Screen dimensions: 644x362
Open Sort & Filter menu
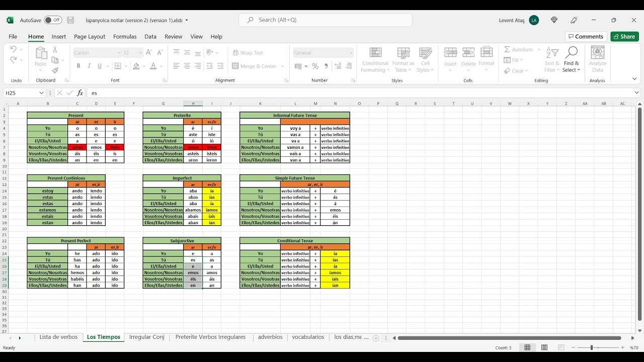click(552, 60)
